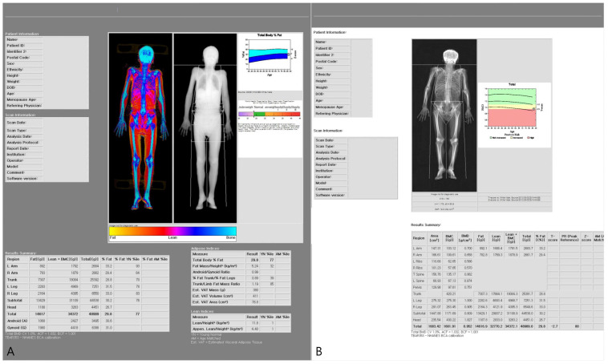This screenshot has width=608, height=364.
Task: Select the DOB label in panel B
Action: coord(319,94)
